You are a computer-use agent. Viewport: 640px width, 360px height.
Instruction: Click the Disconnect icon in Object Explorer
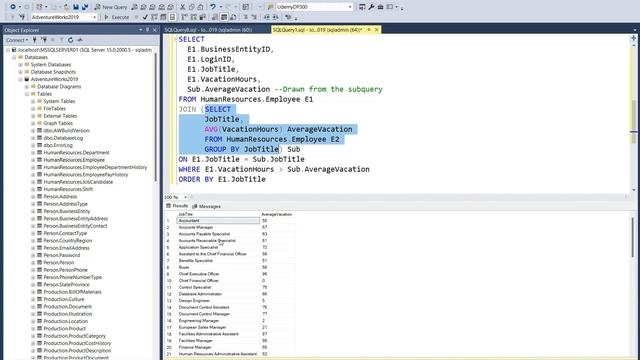[44, 40]
